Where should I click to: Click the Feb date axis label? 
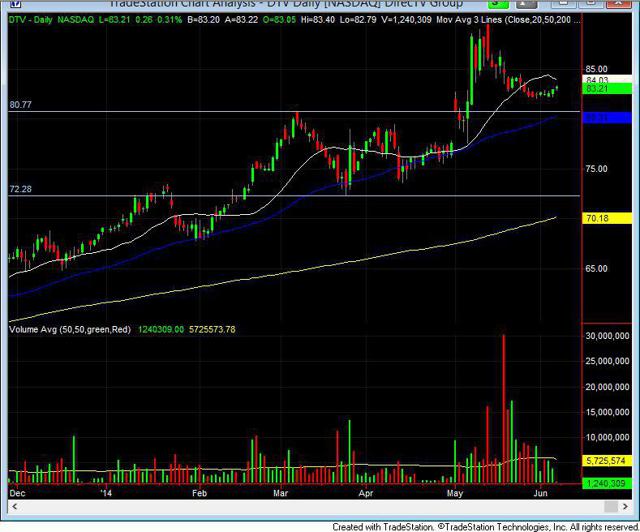pos(199,493)
